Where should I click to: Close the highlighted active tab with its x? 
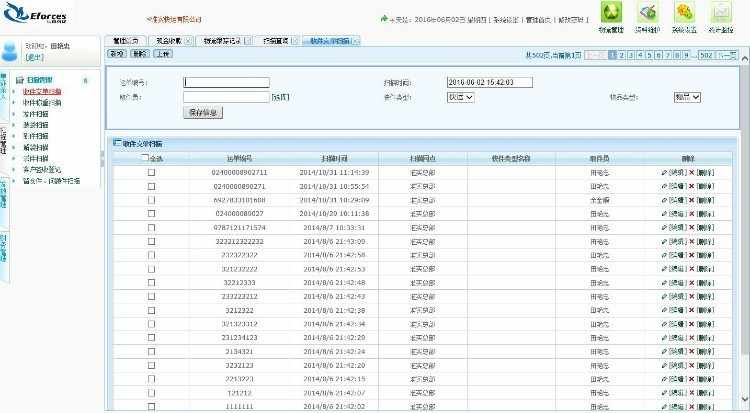pos(356,41)
